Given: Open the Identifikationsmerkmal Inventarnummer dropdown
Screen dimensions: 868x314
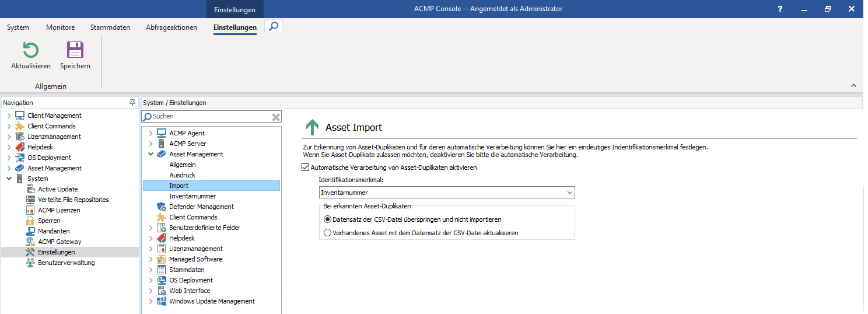Looking at the screenshot, I should tap(447, 193).
